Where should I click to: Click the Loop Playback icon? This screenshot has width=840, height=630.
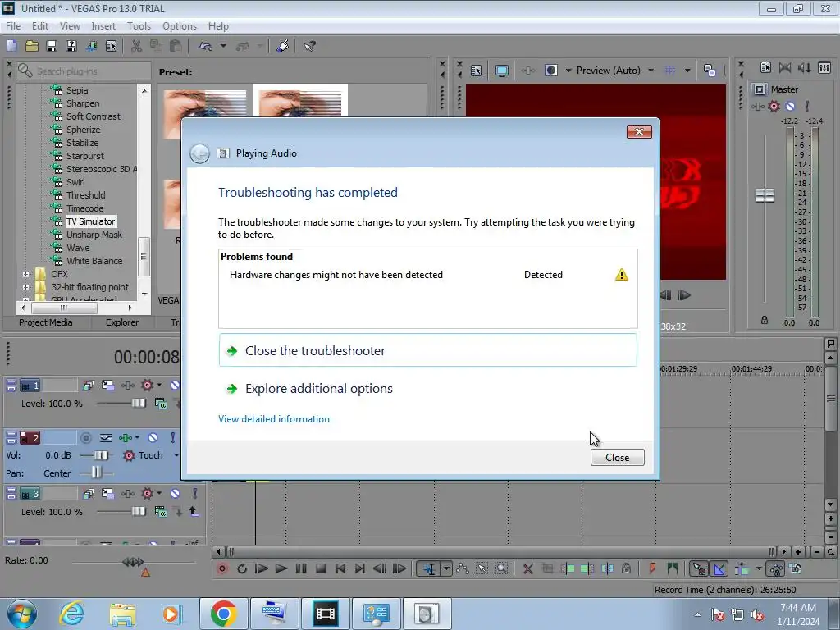242,568
